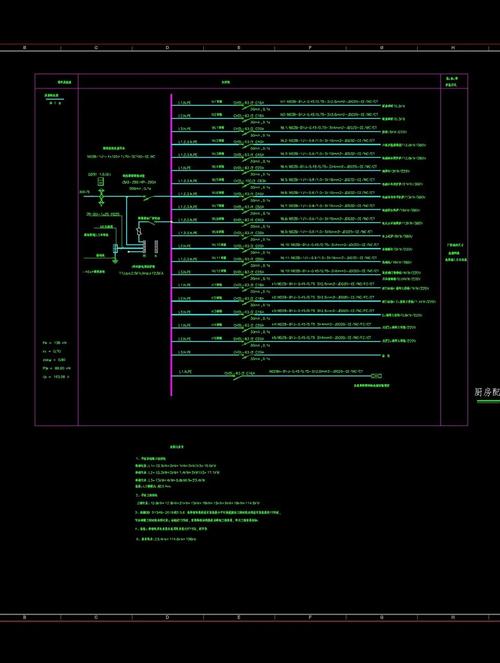
Task: Select the green underline beneath the title
Action: (x=489, y=401)
